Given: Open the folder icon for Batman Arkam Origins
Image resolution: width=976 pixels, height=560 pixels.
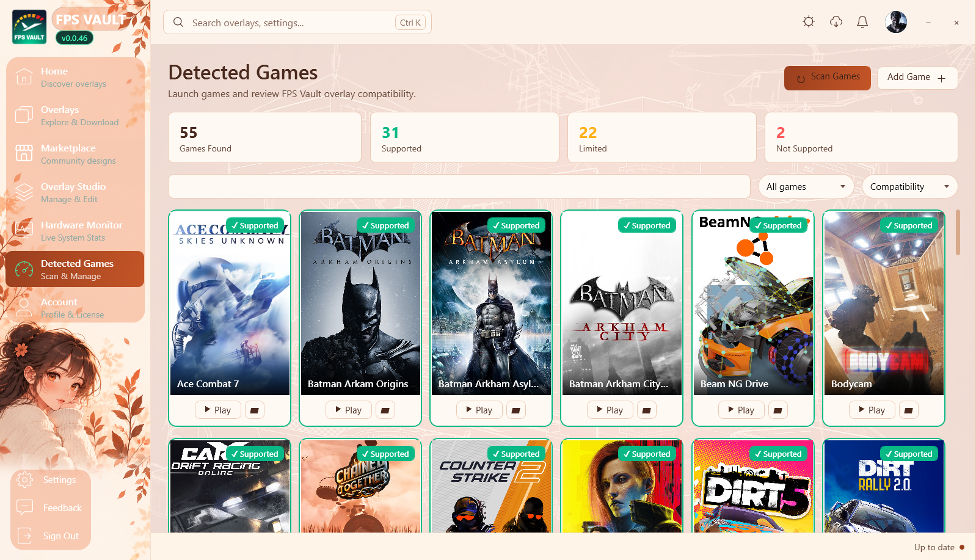Looking at the screenshot, I should [385, 410].
